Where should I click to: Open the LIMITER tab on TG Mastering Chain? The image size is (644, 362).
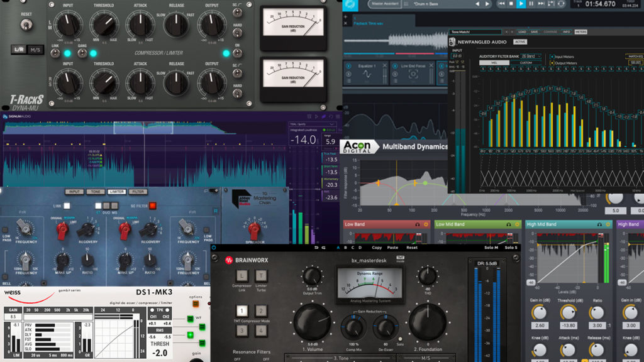tap(116, 192)
